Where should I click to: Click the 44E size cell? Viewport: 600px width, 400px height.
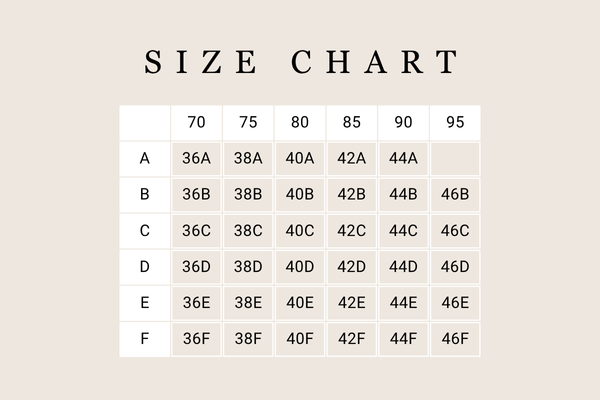point(404,303)
